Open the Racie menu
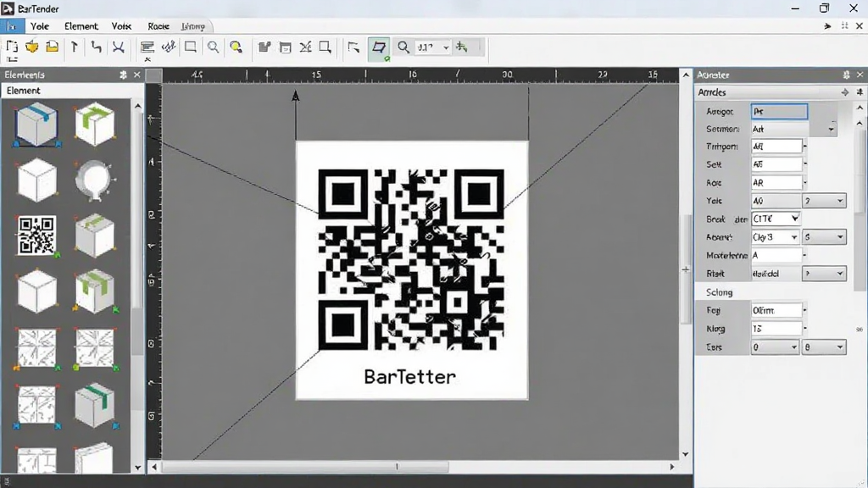 coord(159,26)
